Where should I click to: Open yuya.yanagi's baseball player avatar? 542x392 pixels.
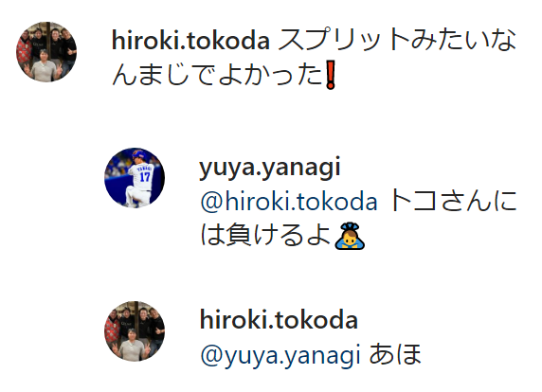(135, 178)
